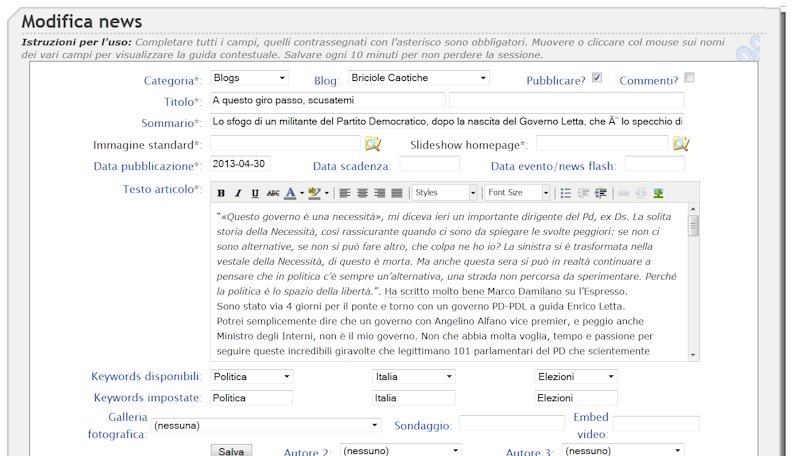Click the Categoria field label
Viewport: 800px width, 456px height.
(x=172, y=81)
